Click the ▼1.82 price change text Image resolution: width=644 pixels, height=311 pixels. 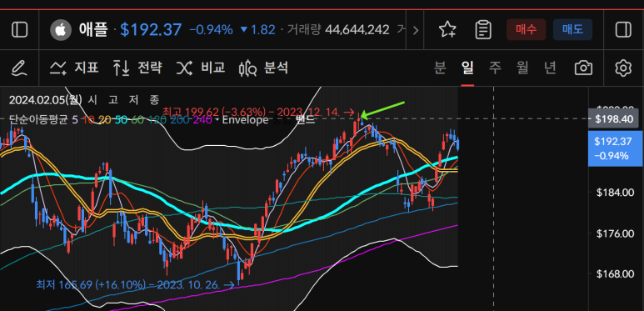(x=257, y=30)
